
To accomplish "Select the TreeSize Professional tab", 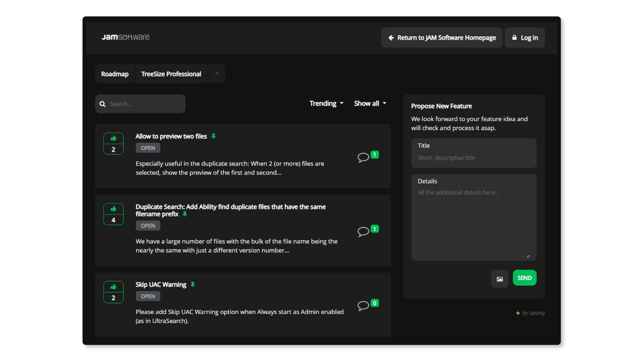I will click(171, 74).
